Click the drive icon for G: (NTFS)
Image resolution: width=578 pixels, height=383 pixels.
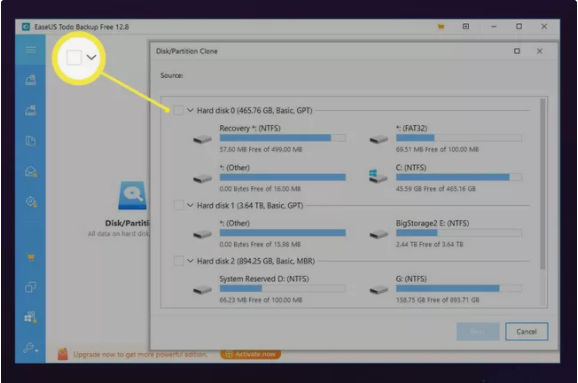tap(379, 290)
